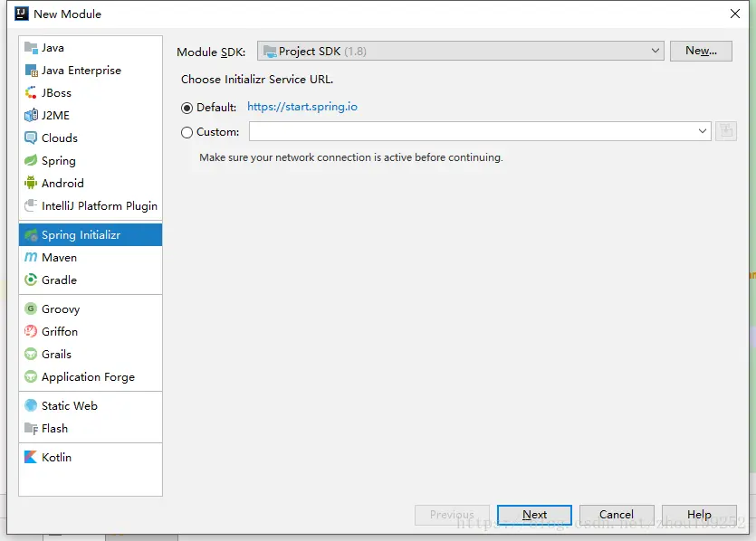The image size is (756, 541).
Task: Select the Kotlin logo icon
Action: pyautogui.click(x=31, y=458)
